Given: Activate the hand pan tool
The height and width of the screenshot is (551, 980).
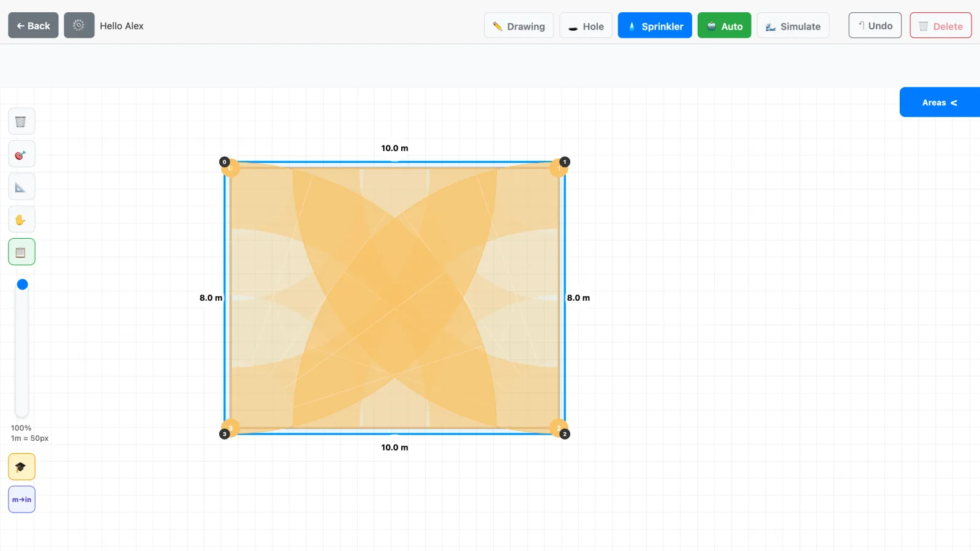Looking at the screenshot, I should click(21, 219).
